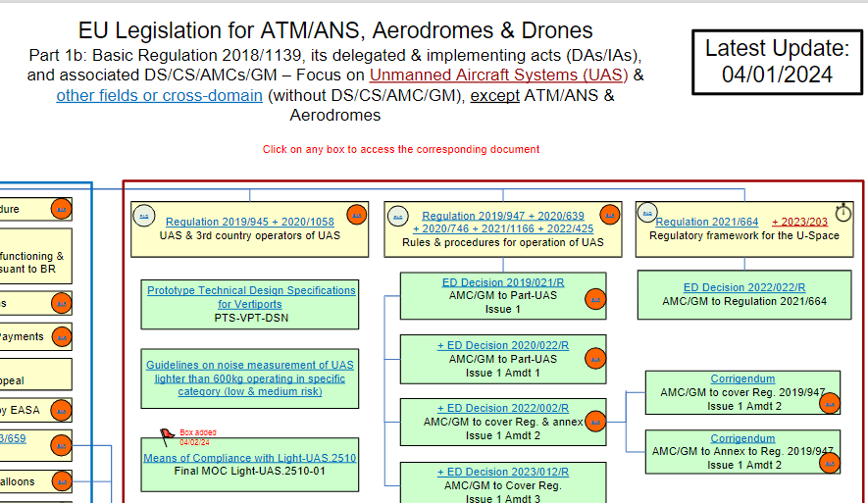Open Means of Compliance with Light-UAS.2510 link
This screenshot has height=503, width=868.
coord(250,458)
